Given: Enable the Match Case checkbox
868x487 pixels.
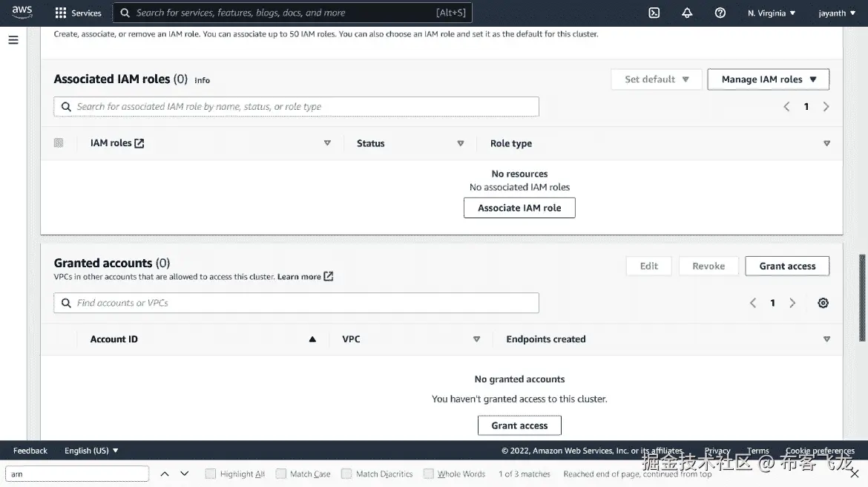Looking at the screenshot, I should click(280, 474).
